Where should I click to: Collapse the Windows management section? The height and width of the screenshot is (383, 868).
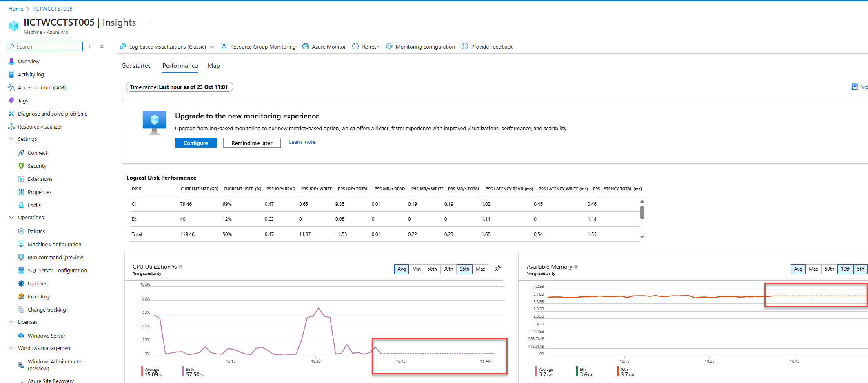point(11,348)
